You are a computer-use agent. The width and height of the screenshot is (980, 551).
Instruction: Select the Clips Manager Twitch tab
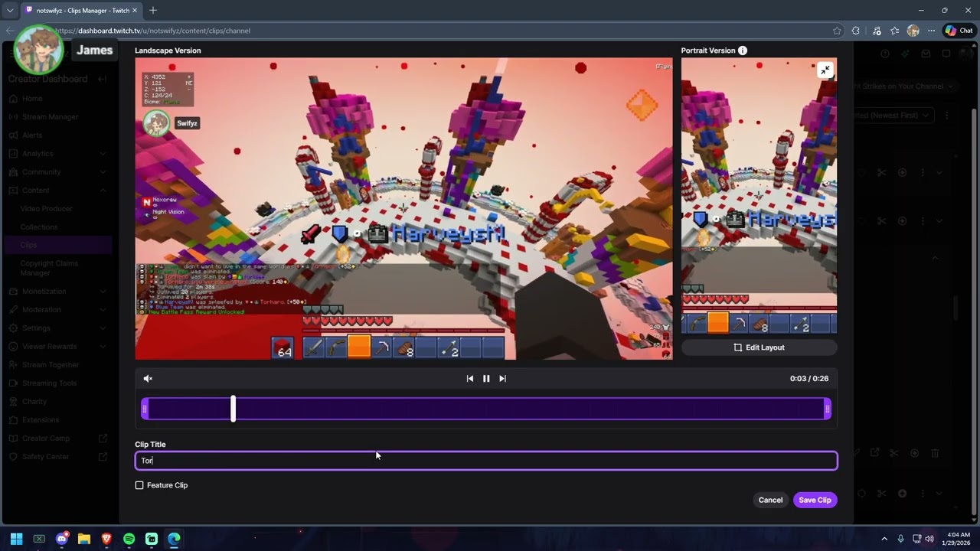[x=80, y=10]
